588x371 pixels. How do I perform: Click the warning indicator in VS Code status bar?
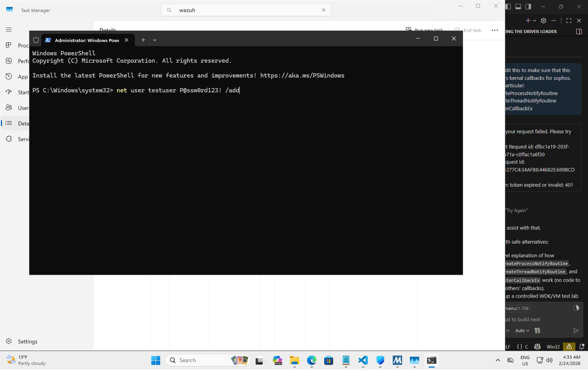pyautogui.click(x=569, y=347)
